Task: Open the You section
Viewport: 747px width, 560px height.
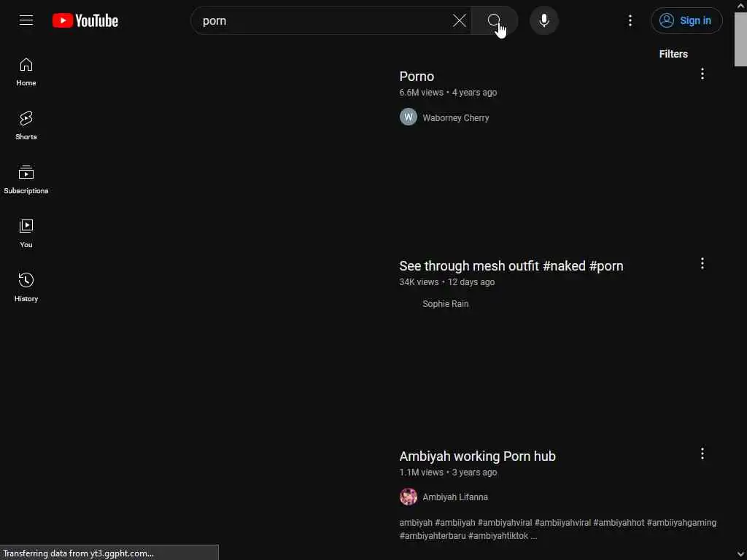Action: [26, 233]
